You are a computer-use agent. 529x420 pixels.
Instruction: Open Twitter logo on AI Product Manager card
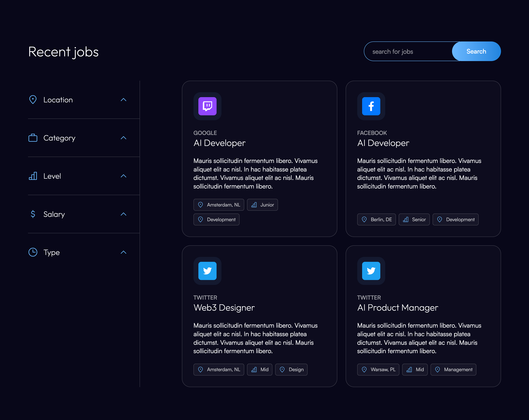click(x=371, y=271)
